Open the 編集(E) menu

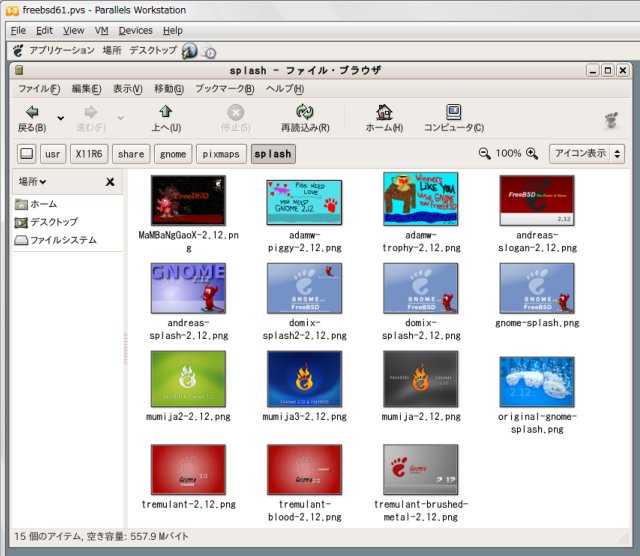tap(86, 89)
